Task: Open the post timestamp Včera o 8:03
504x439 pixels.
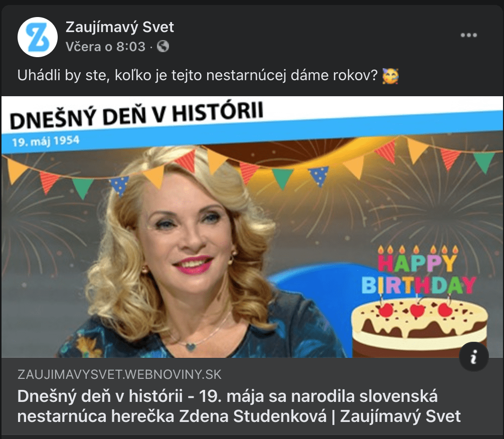Action: (105, 47)
